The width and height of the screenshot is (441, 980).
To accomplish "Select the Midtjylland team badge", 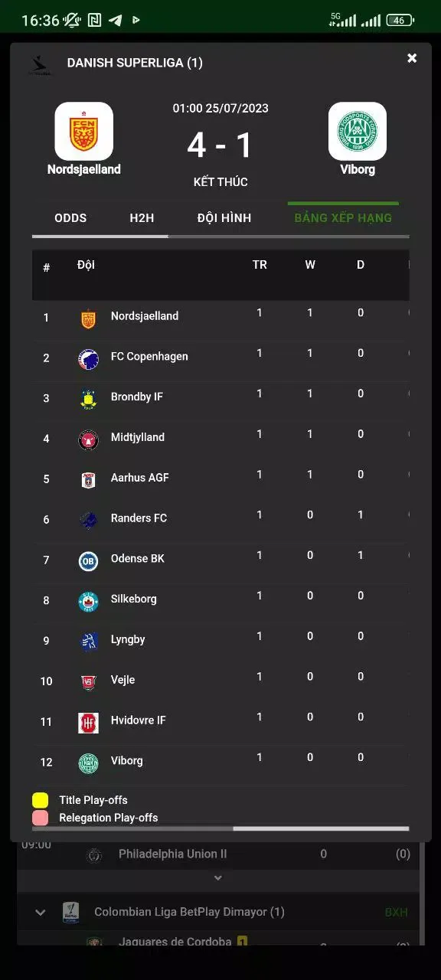I will (x=89, y=440).
